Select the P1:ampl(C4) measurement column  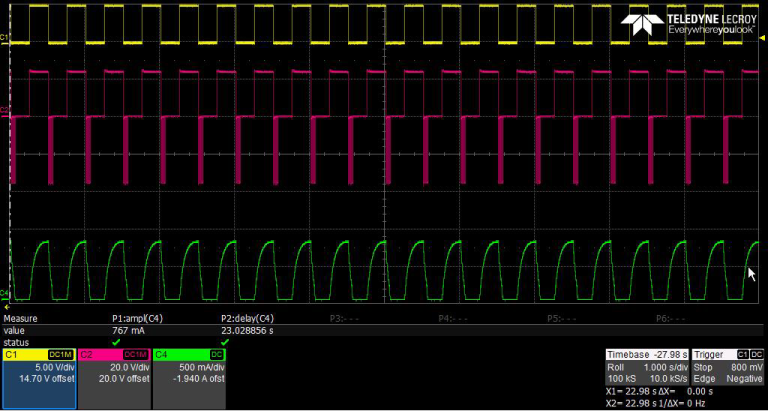pyautogui.click(x=137, y=318)
